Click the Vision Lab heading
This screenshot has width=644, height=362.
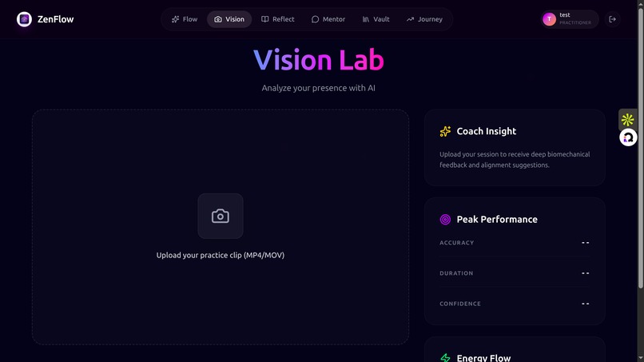point(319,60)
